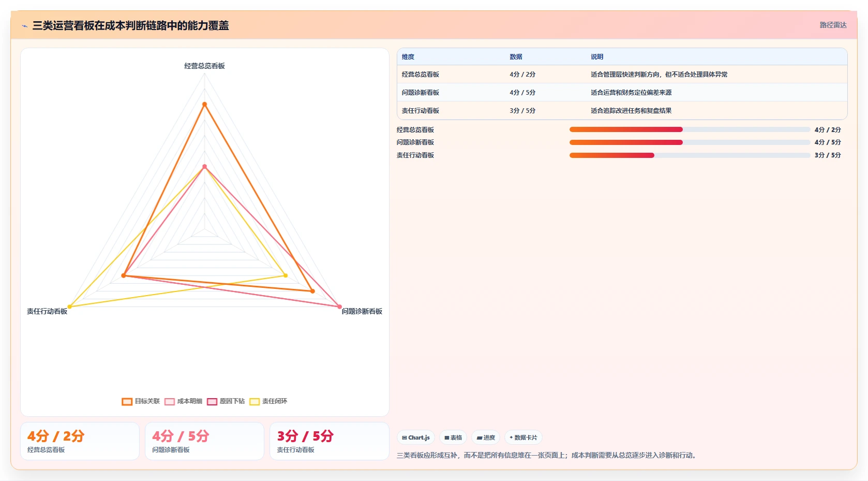Click the 说明 column header
This screenshot has height=481, width=868.
[x=597, y=57]
